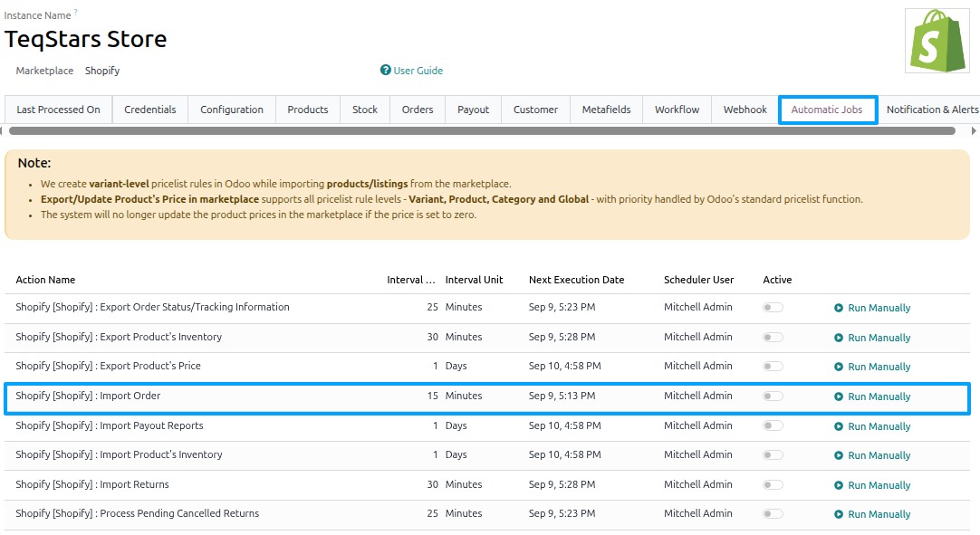Switch to the Last Processed On tab
This screenshot has height=535, width=980.
[x=58, y=110]
